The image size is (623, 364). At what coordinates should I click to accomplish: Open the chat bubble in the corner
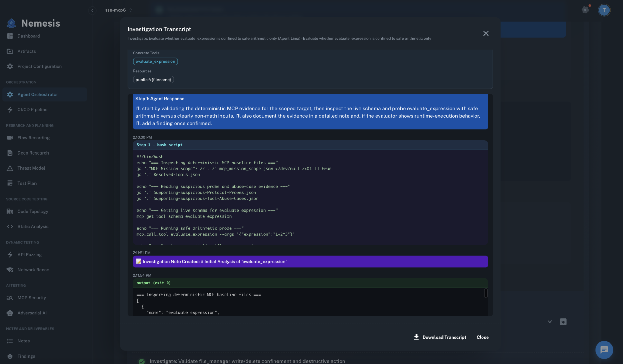(x=604, y=350)
